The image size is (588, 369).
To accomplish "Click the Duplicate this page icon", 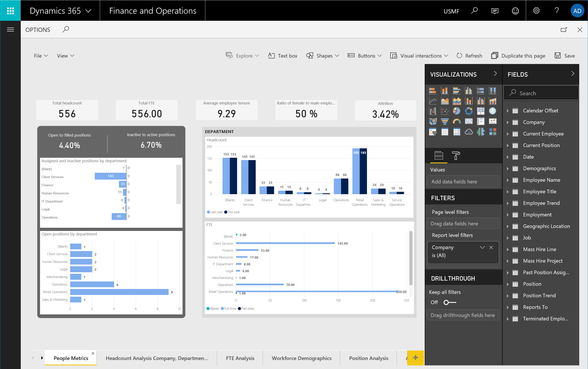I will coord(494,56).
